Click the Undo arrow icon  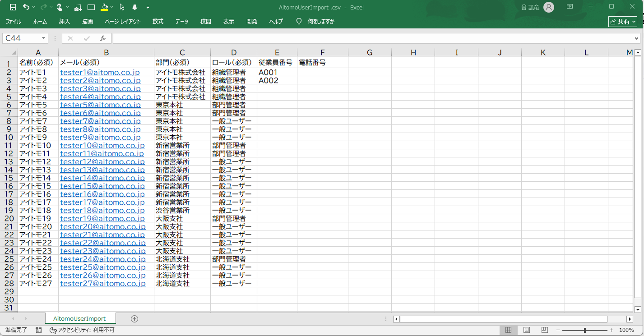[26, 7]
